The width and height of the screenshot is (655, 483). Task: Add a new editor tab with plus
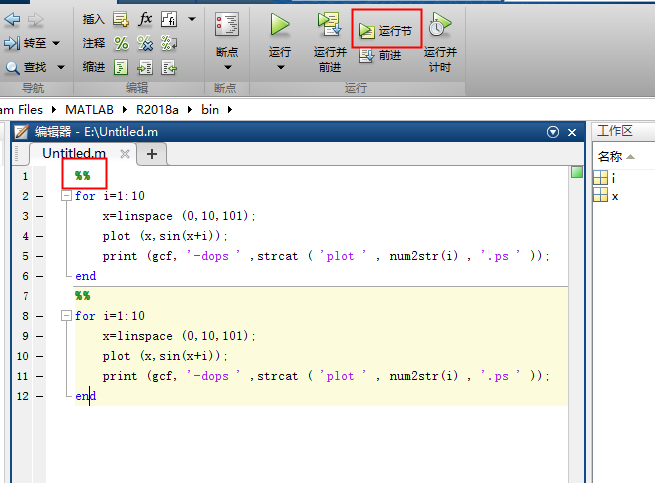point(152,154)
